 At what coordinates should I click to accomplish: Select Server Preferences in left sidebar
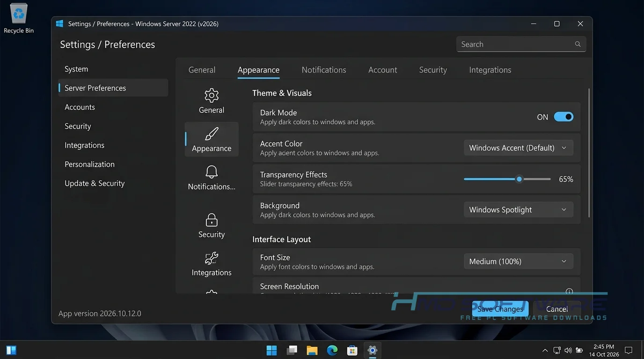tap(113, 88)
